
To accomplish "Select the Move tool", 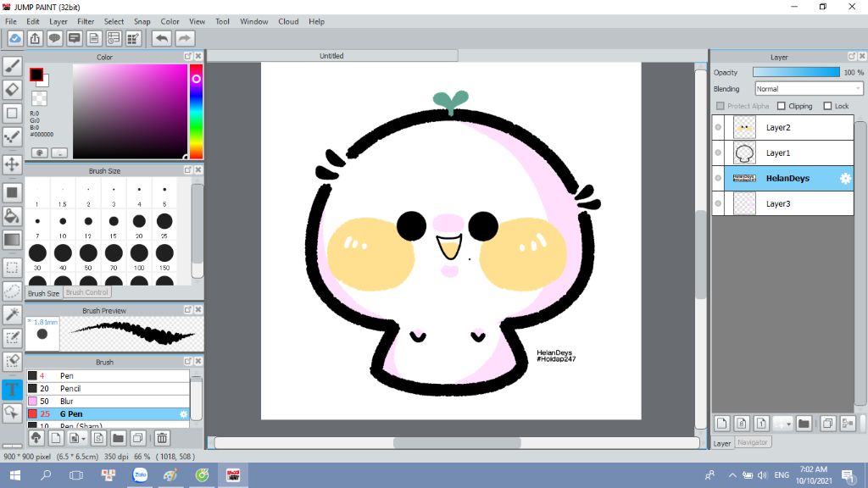I will (x=12, y=164).
